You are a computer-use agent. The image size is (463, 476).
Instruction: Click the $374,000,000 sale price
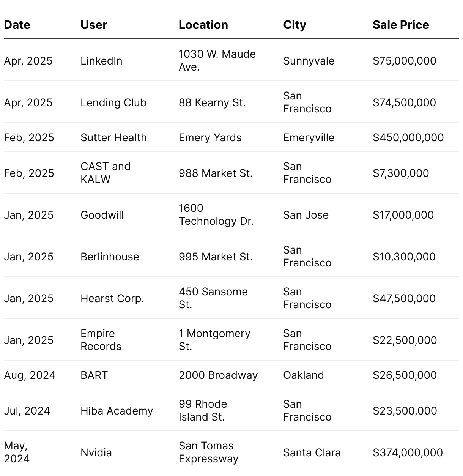point(408,452)
